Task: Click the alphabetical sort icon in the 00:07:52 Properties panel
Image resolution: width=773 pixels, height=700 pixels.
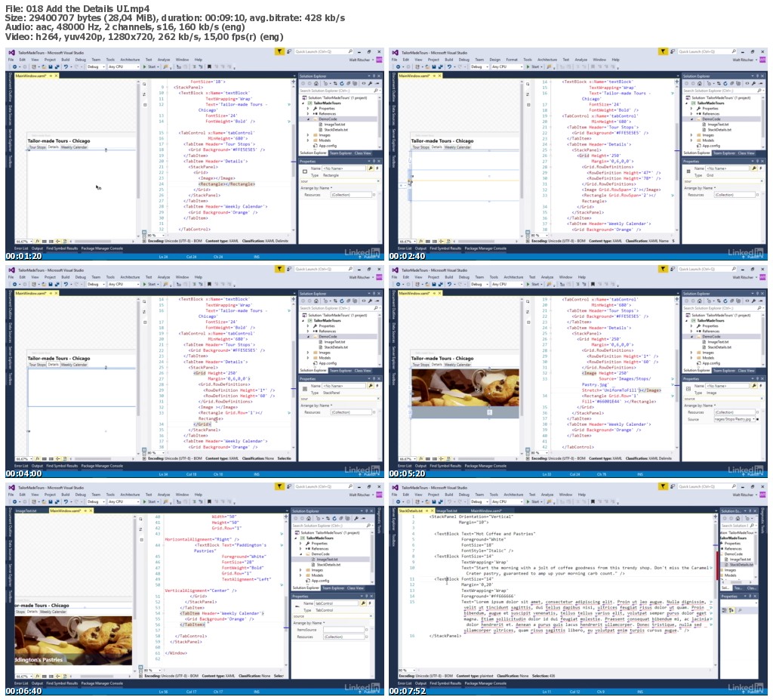Action: coord(731,609)
